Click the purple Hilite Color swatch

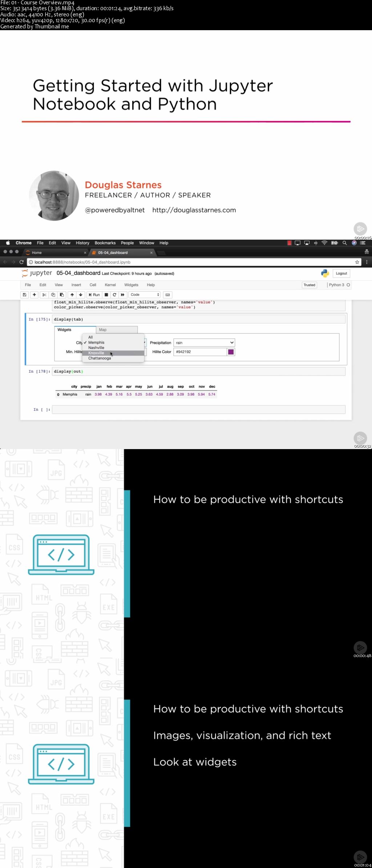[231, 352]
